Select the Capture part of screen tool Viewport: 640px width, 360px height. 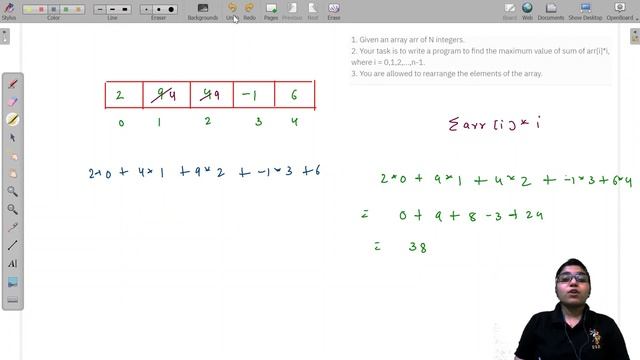[13, 282]
